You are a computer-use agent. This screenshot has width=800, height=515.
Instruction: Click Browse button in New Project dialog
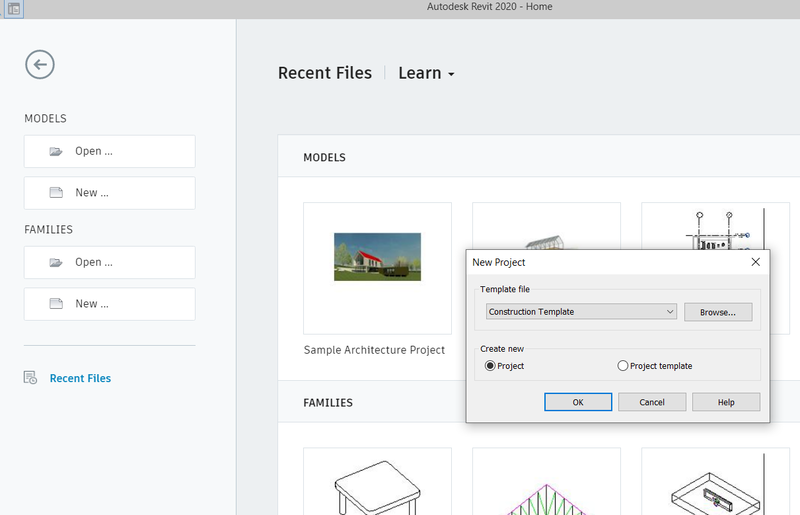coord(718,312)
